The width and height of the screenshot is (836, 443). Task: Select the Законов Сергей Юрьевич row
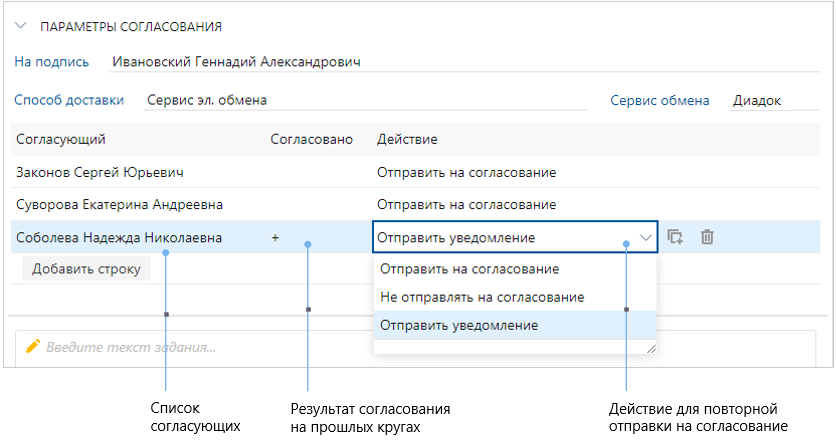(100, 172)
